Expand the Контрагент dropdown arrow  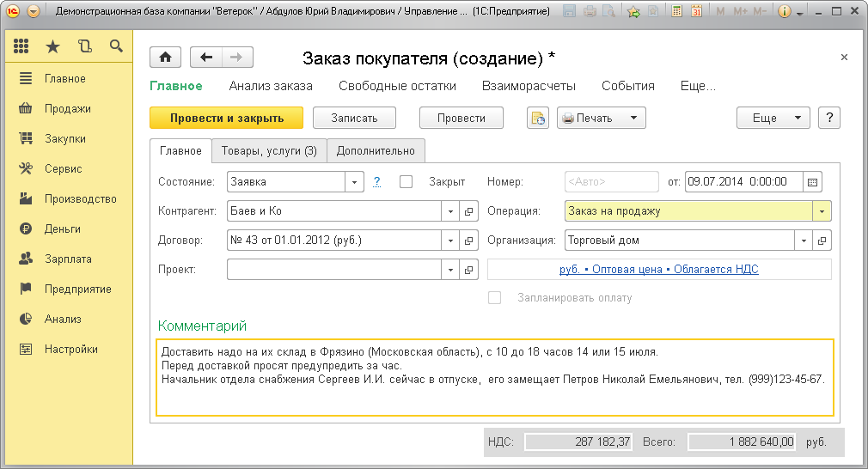(x=450, y=210)
